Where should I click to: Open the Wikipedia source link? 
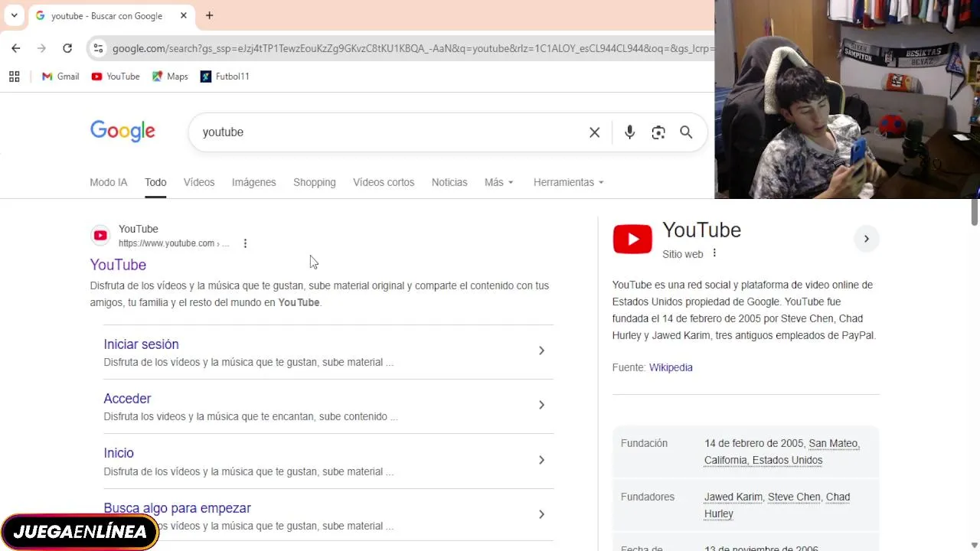tap(671, 367)
